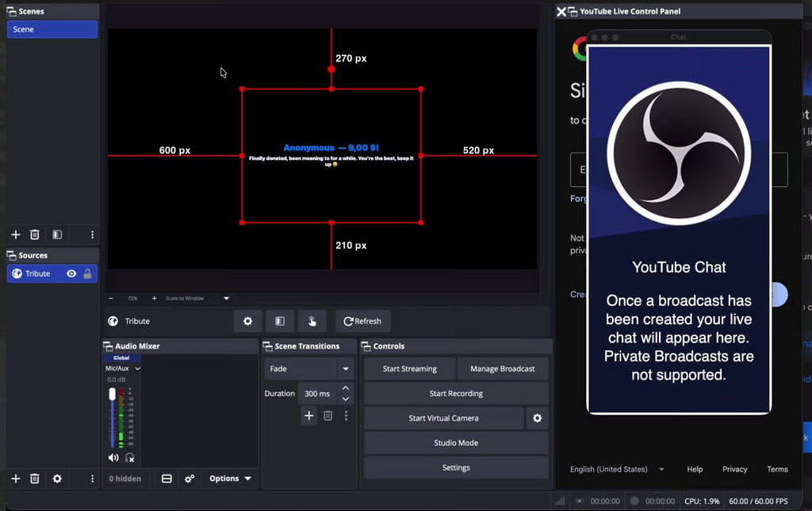
Task: Click the Tribute donation alert in the preview
Action: tap(331, 155)
